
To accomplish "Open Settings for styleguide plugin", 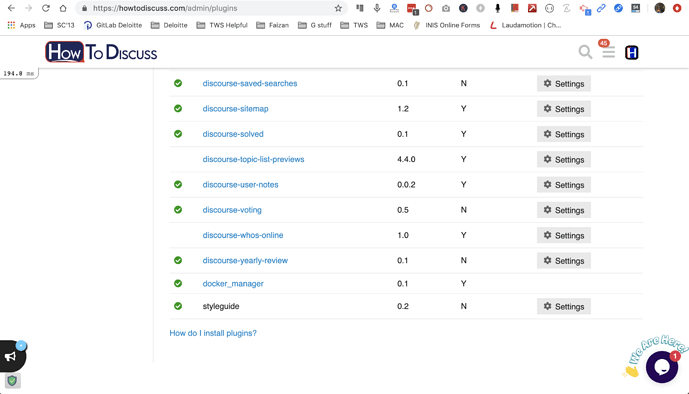I will tap(564, 307).
